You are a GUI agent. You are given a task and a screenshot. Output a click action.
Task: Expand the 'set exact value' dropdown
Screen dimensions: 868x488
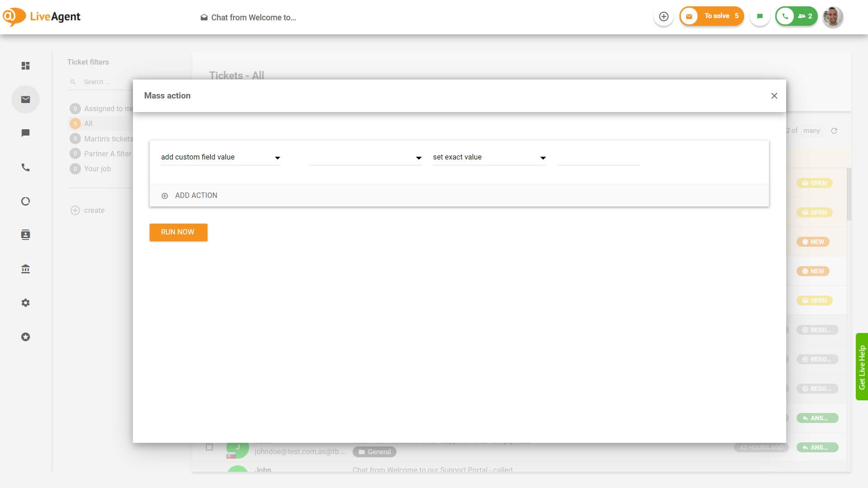(543, 157)
